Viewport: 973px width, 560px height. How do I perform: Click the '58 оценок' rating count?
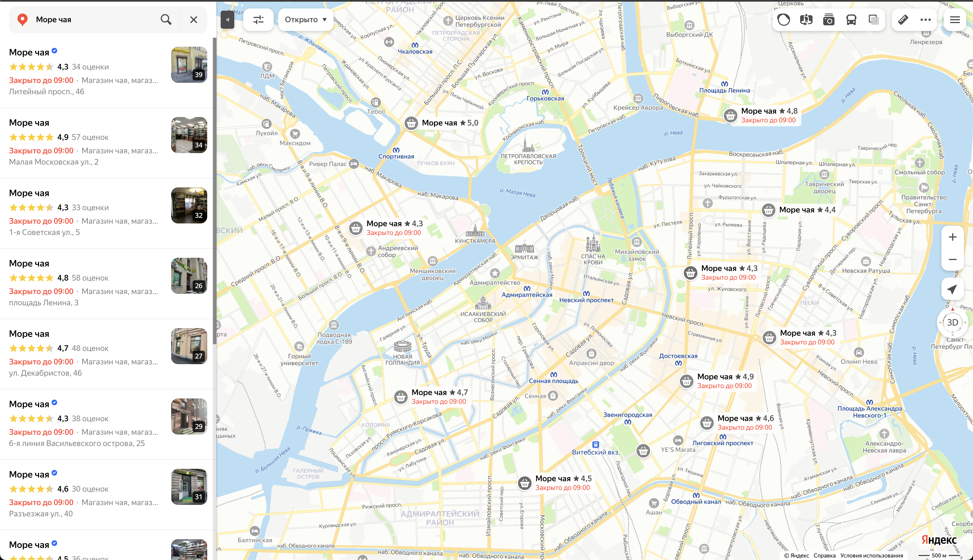click(90, 278)
